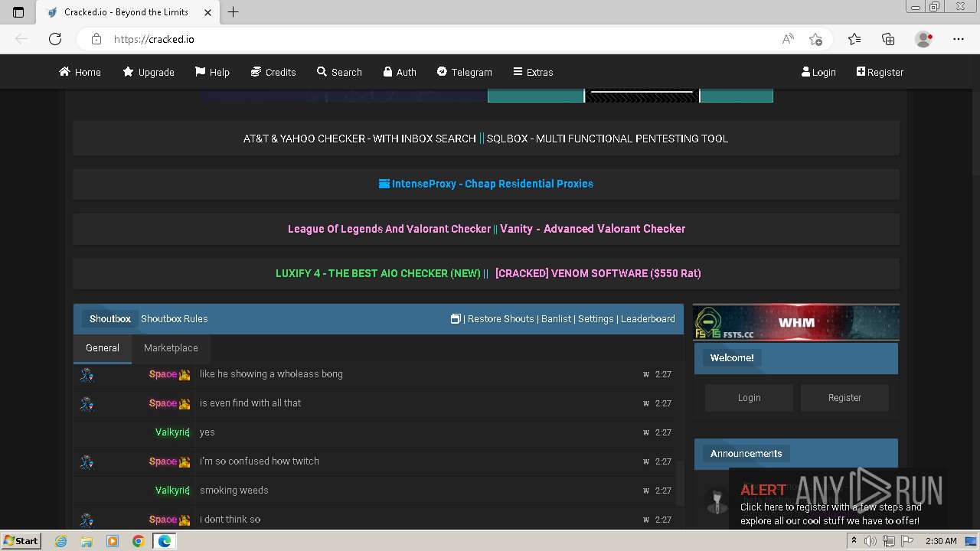Launch Internet Explorer from taskbar
The width and height of the screenshot is (980, 551).
click(x=61, y=541)
